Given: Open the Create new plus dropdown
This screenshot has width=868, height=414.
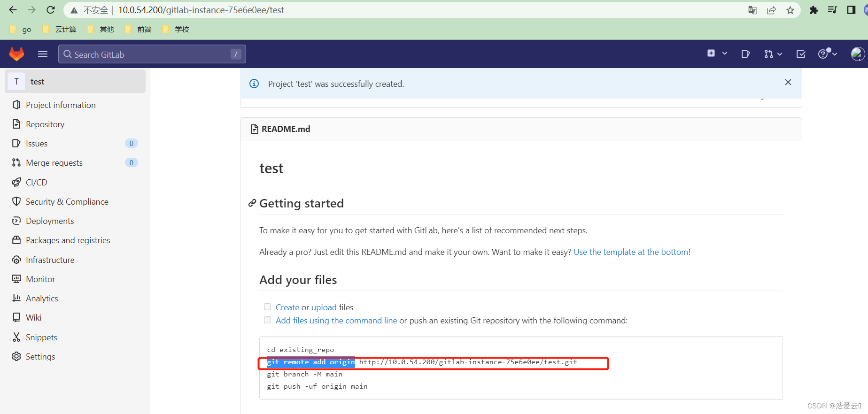Looking at the screenshot, I should coord(717,54).
